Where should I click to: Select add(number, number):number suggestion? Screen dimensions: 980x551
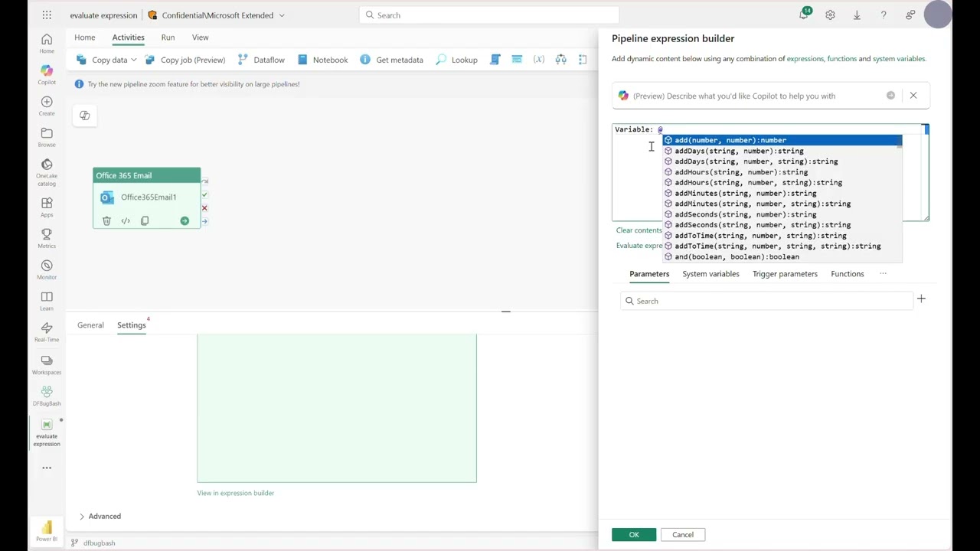click(782, 140)
